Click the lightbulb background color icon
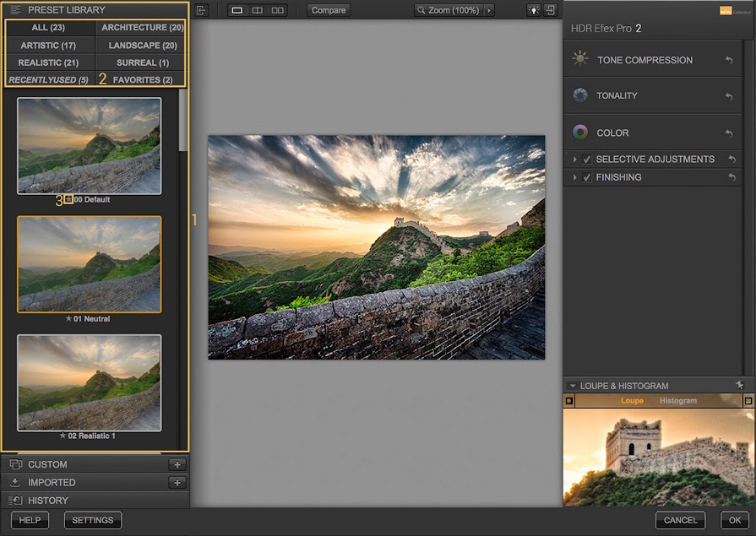Screen dimensions: 756x536 [x=533, y=10]
